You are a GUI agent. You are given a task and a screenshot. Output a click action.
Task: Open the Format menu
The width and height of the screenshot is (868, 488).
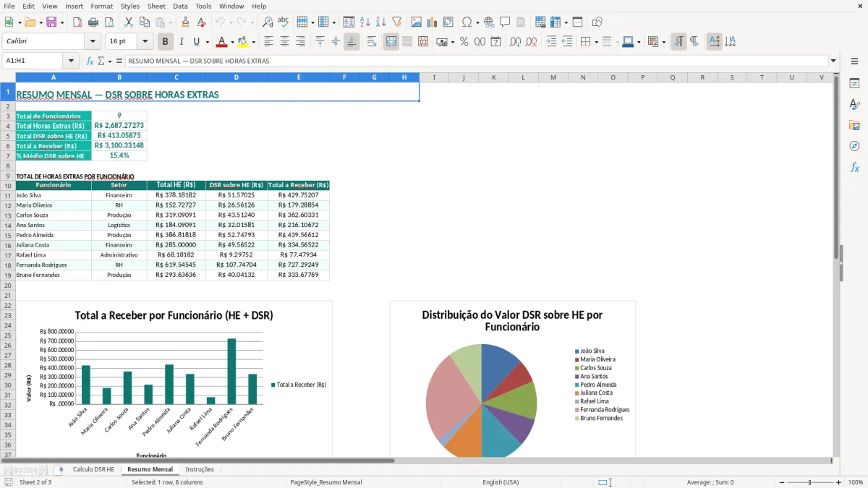pyautogui.click(x=101, y=6)
